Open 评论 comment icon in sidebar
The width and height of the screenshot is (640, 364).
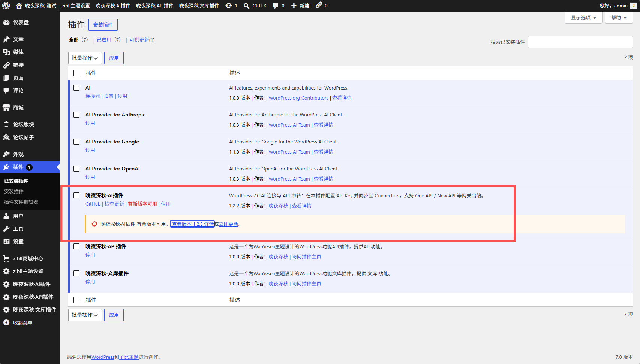(x=6, y=91)
